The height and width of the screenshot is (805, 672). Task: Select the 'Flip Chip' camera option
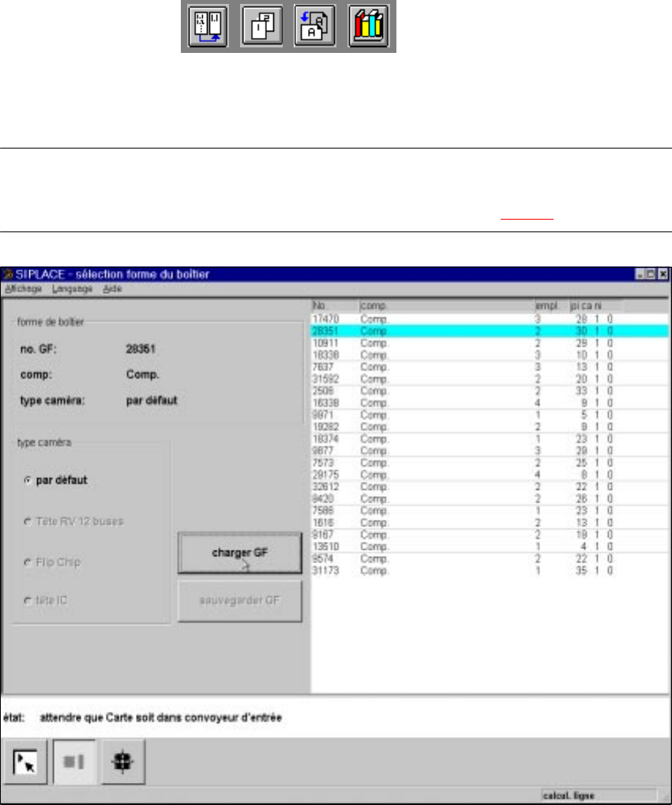(x=52, y=562)
